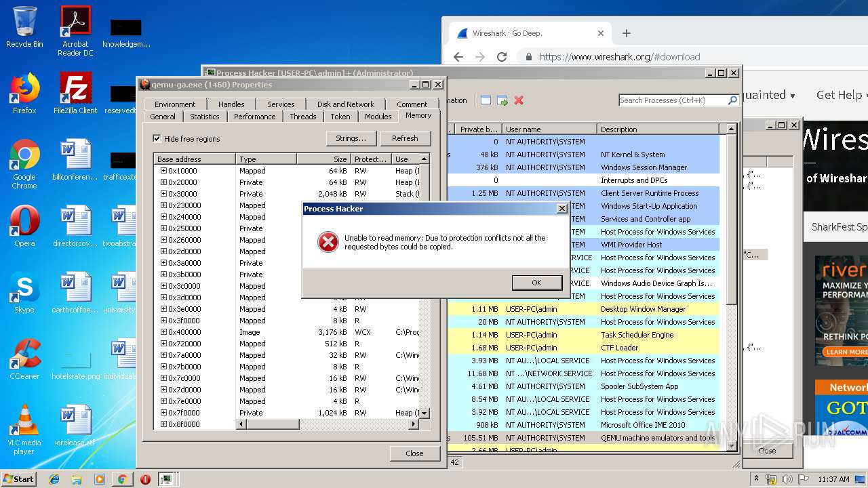Open VLC media player desktop icon

pos(24,430)
